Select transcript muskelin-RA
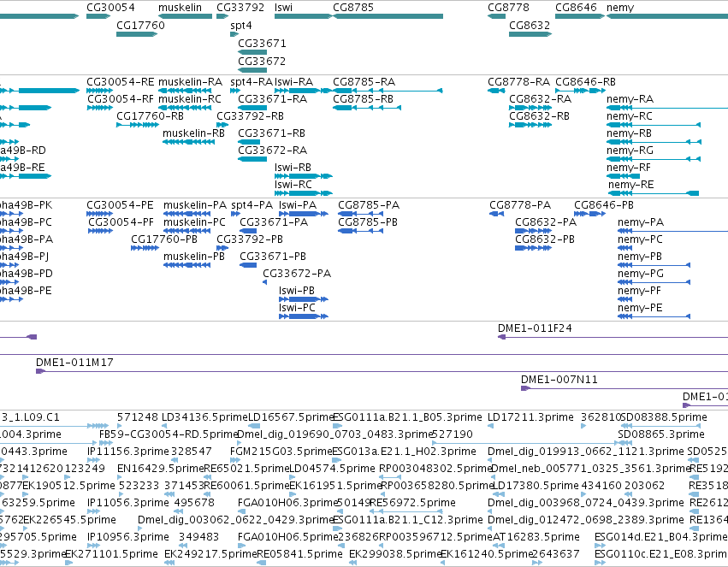This screenshot has width=728, height=567. coord(190,82)
